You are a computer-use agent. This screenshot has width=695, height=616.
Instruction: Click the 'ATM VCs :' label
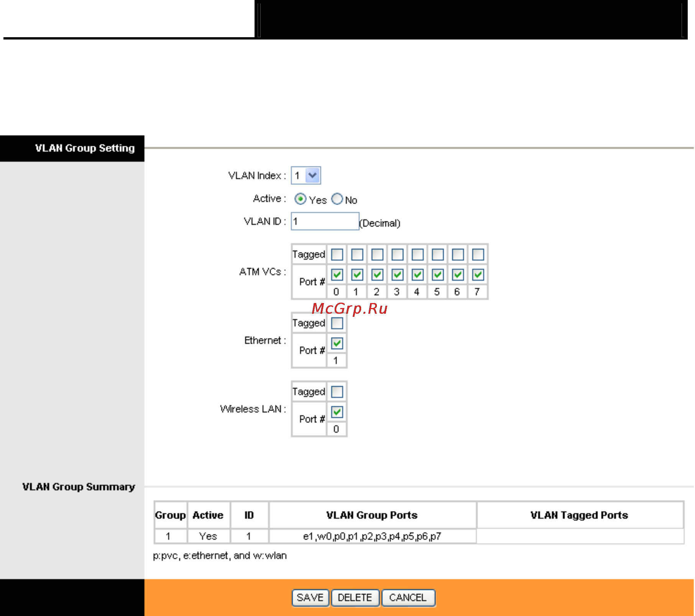click(263, 272)
